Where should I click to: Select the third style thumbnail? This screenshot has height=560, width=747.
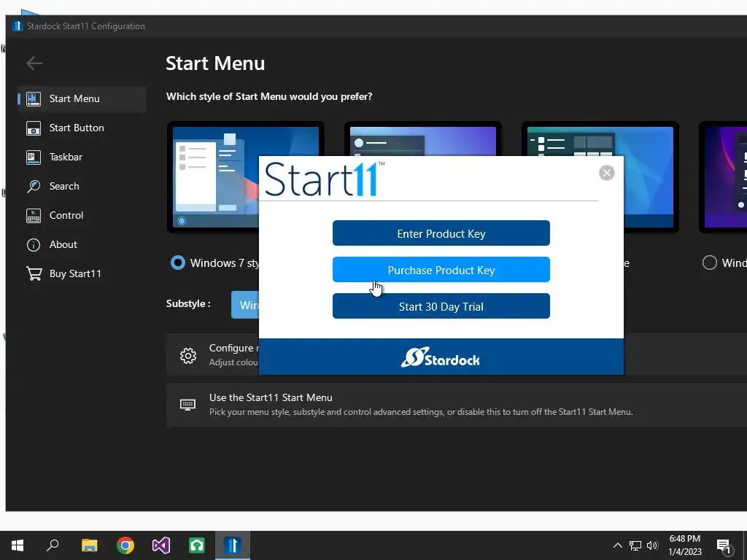click(651, 177)
